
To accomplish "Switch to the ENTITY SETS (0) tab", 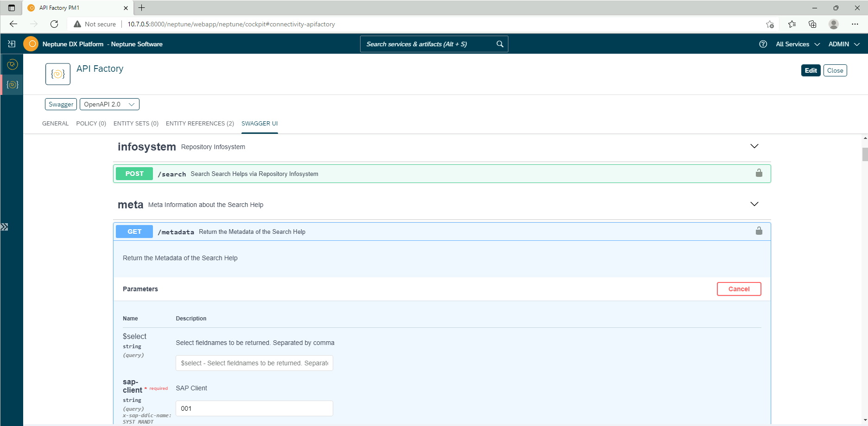I will pyautogui.click(x=136, y=124).
